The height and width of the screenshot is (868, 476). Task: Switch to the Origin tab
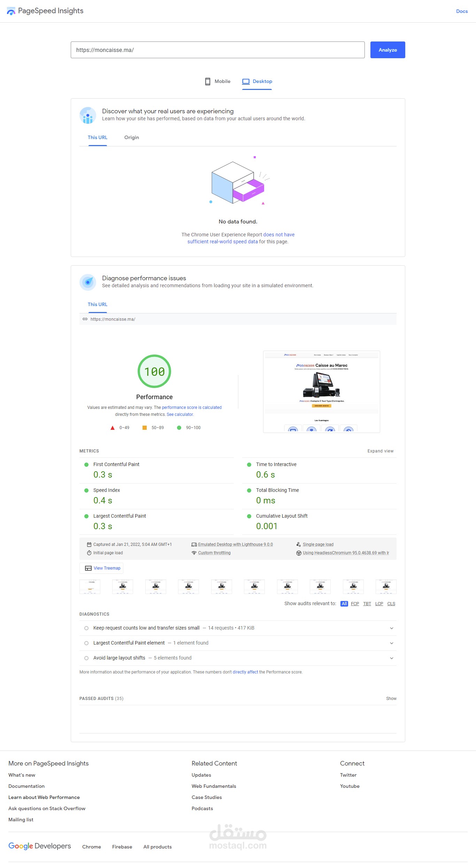coord(132,137)
